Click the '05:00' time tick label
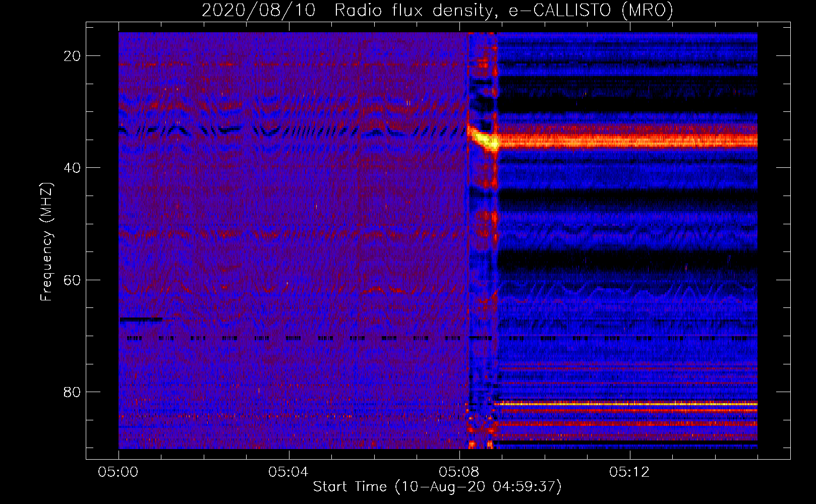The image size is (816, 504). tap(118, 472)
